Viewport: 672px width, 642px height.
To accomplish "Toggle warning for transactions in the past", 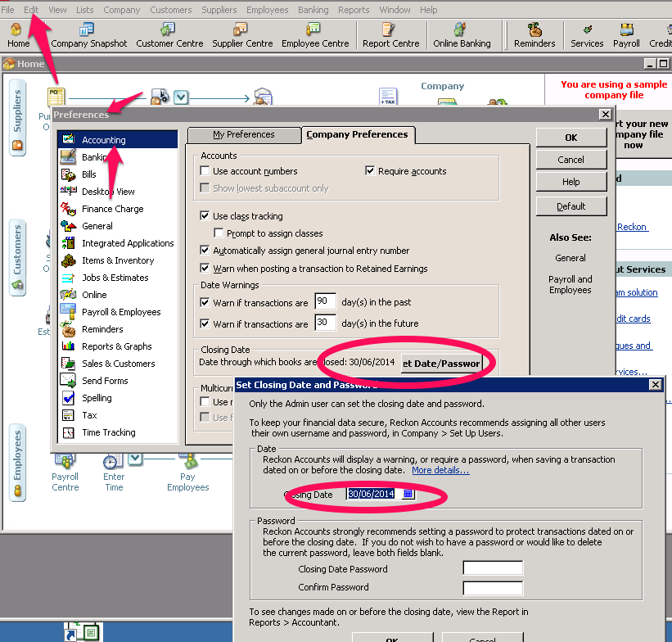I will pyautogui.click(x=205, y=302).
